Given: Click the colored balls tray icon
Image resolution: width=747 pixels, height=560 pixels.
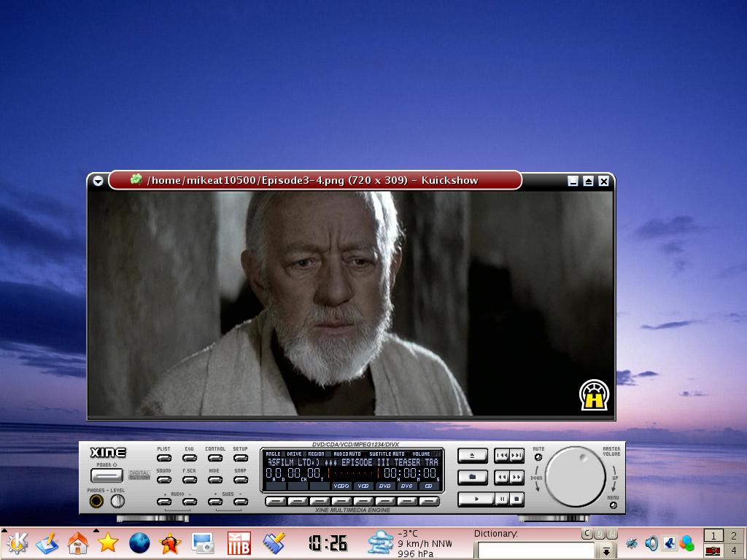Looking at the screenshot, I should click(x=687, y=543).
